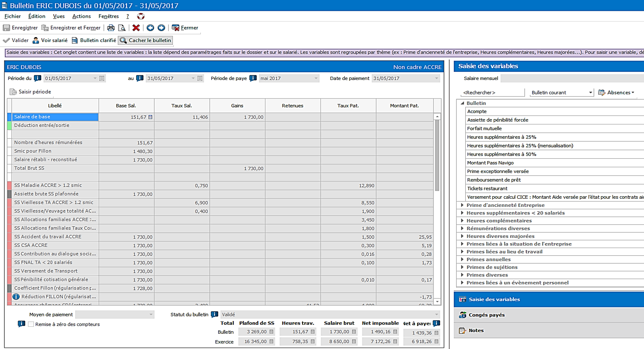Open Statut du bulletin dropdown
The image size is (644, 349).
click(x=436, y=314)
